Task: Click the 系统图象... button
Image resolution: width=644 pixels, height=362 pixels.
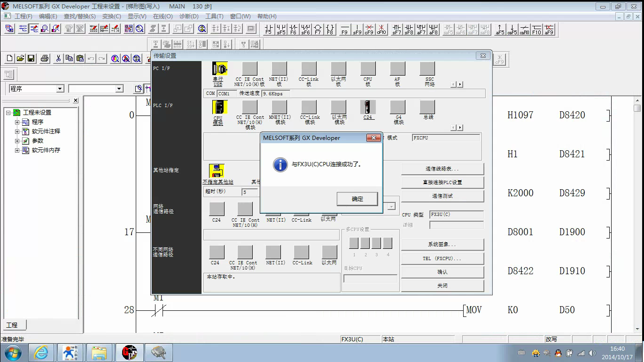Action: pos(442,245)
